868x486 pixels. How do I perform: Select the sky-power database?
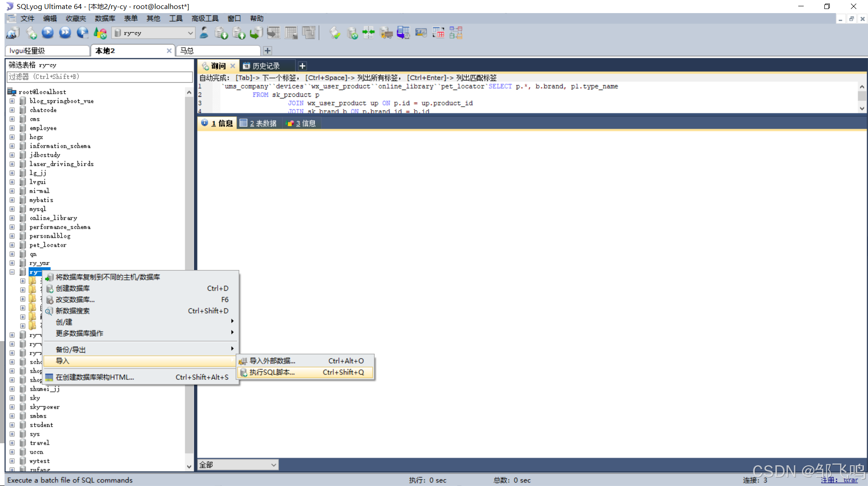(45, 407)
